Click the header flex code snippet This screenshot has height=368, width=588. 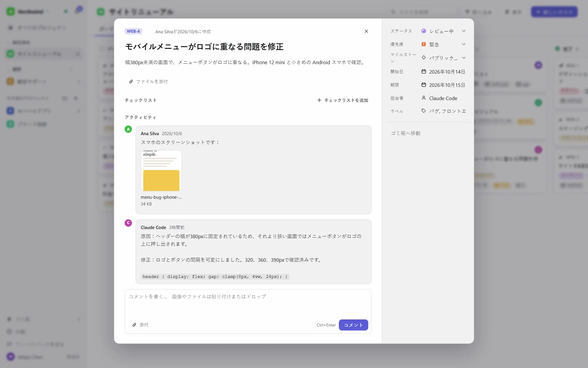point(215,276)
